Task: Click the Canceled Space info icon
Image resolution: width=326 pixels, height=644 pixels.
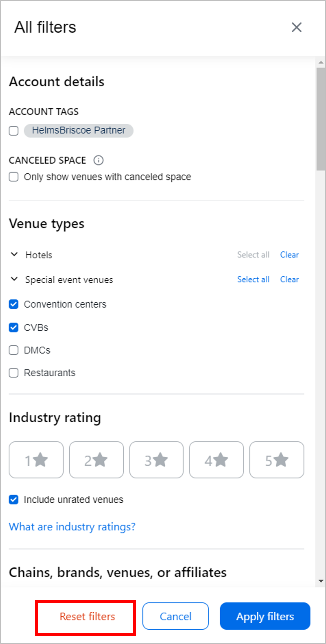Action: pyautogui.click(x=99, y=160)
